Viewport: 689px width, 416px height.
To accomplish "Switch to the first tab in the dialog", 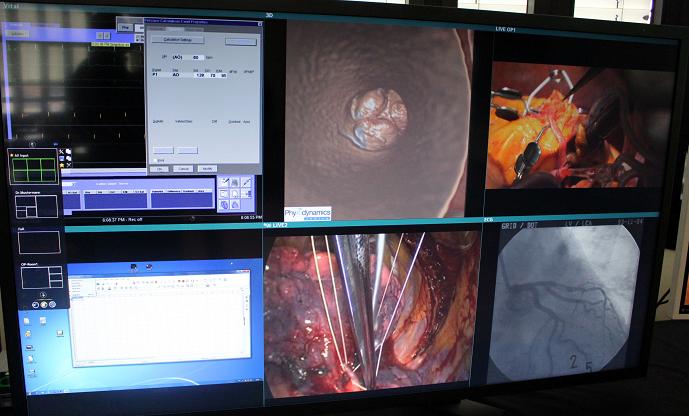I will click(x=157, y=29).
